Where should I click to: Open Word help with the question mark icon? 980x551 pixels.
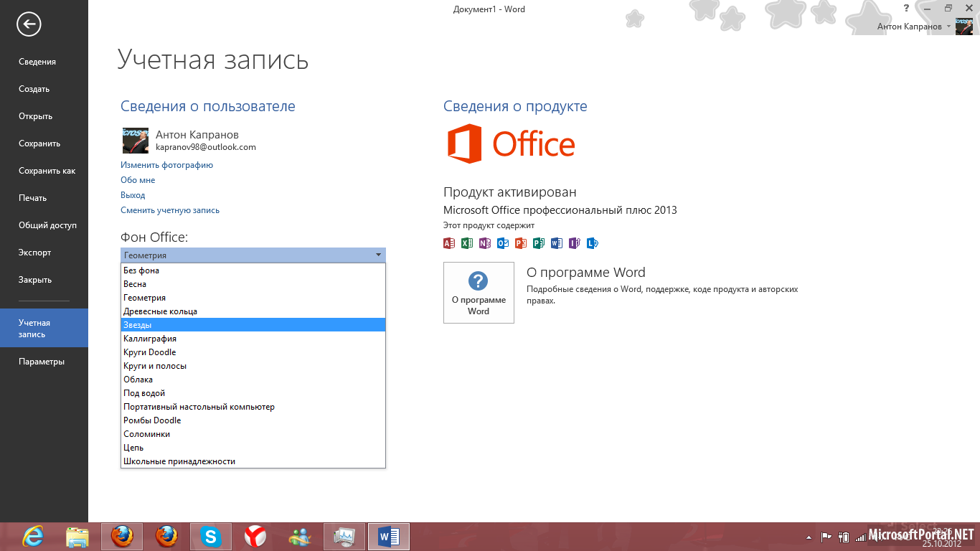pyautogui.click(x=906, y=8)
